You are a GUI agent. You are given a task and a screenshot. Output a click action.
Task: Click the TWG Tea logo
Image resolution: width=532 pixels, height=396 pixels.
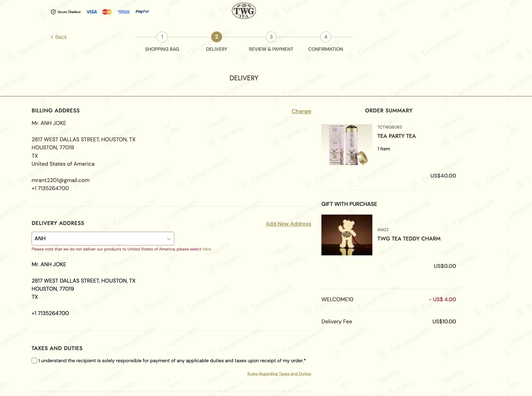click(x=244, y=11)
